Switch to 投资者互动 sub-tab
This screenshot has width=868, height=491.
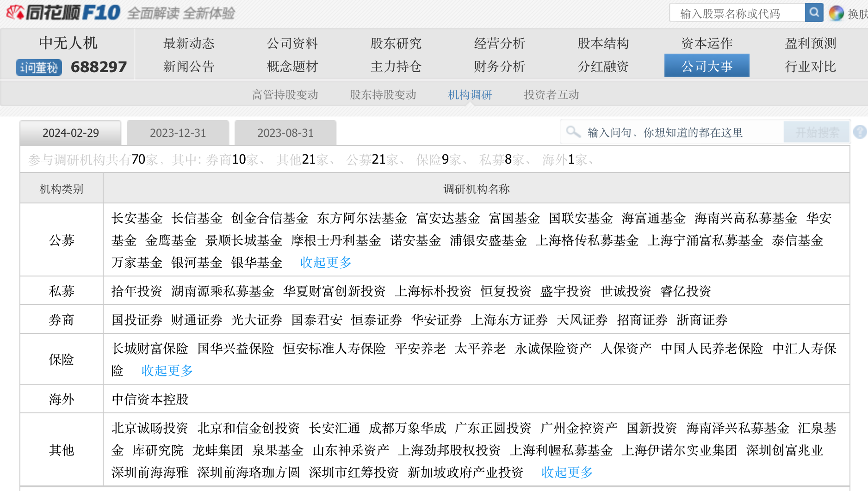tap(552, 95)
